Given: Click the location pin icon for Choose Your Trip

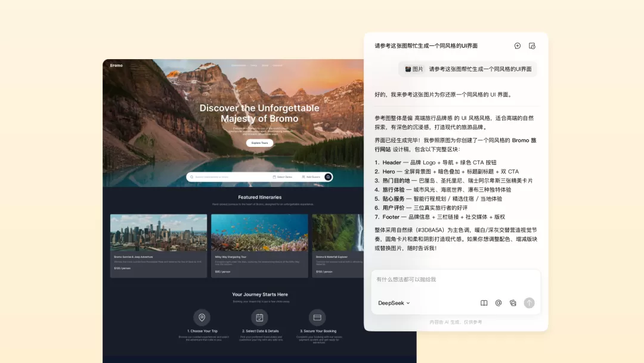Looking at the screenshot, I should [x=202, y=318].
